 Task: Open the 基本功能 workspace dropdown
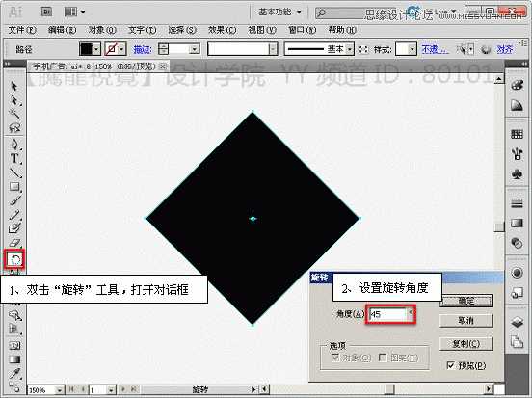coord(279,13)
